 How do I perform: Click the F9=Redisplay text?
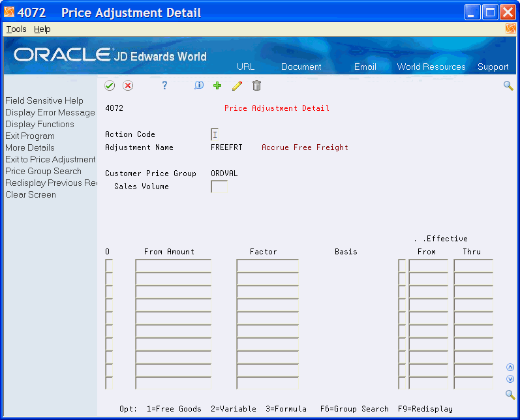click(425, 409)
